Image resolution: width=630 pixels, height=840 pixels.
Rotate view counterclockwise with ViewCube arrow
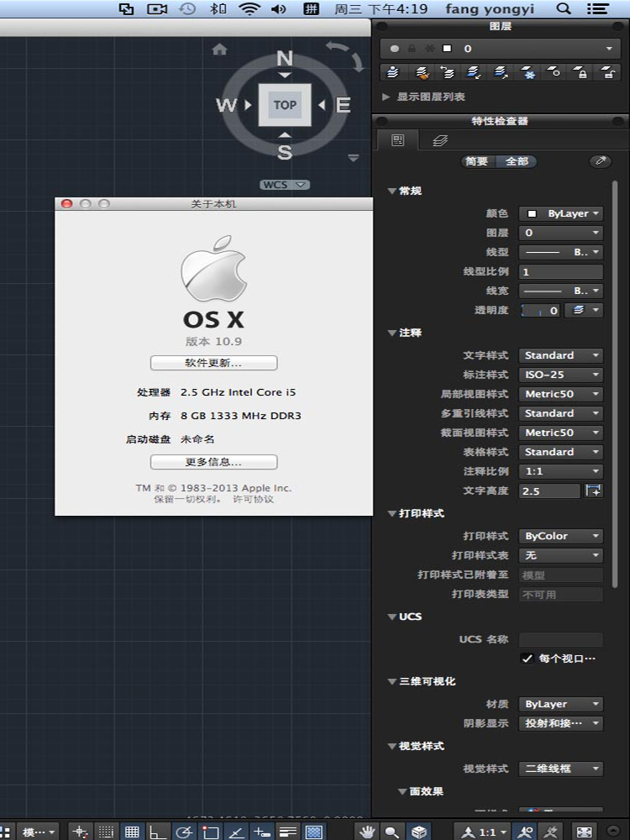[338, 47]
